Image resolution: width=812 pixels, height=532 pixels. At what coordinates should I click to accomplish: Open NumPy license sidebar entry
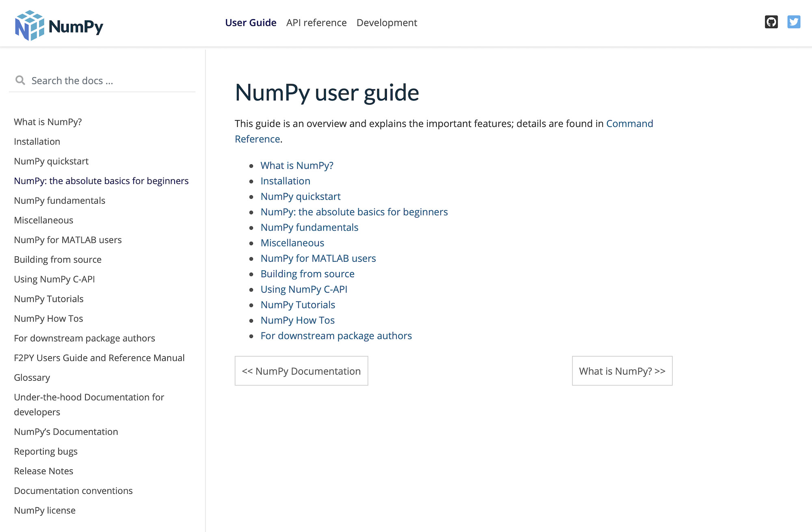[x=45, y=510]
